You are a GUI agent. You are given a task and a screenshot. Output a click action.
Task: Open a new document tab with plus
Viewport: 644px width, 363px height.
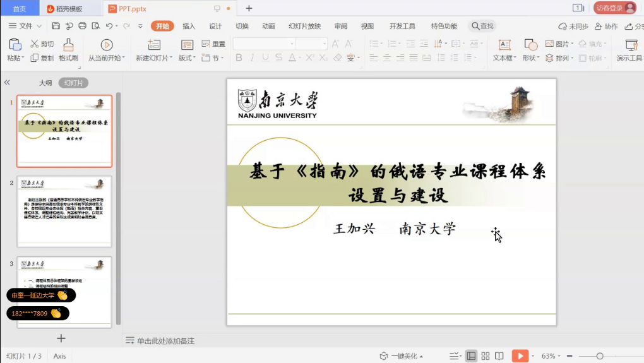pos(249,8)
